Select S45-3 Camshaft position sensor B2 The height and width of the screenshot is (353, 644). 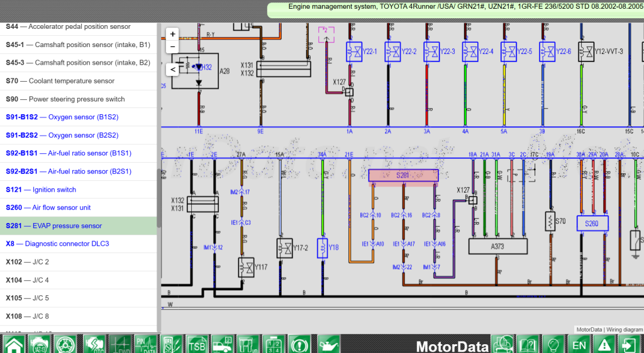tap(79, 63)
